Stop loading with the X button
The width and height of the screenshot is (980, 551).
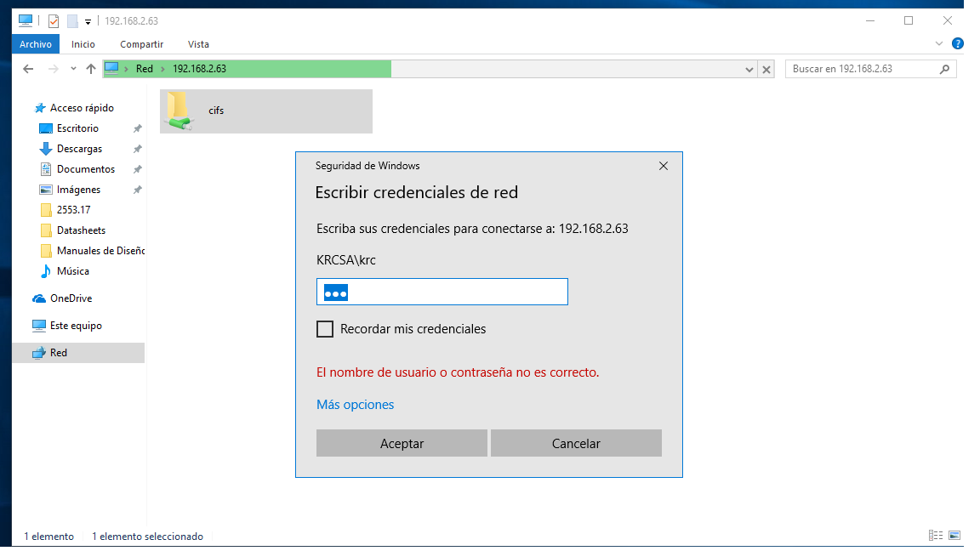click(766, 70)
